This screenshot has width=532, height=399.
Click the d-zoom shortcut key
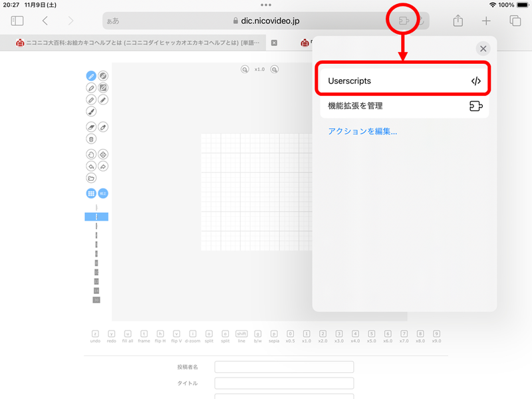click(193, 336)
